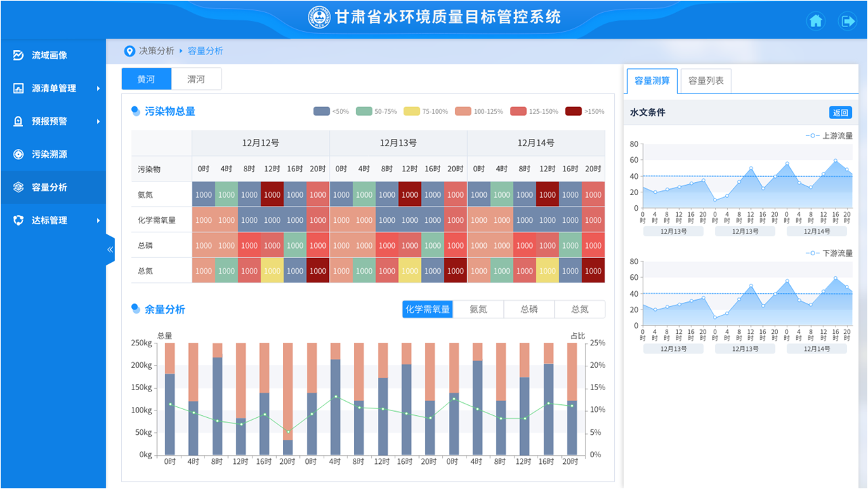Click the logout exit icon
Screen dimensions: 868x489
[848, 21]
